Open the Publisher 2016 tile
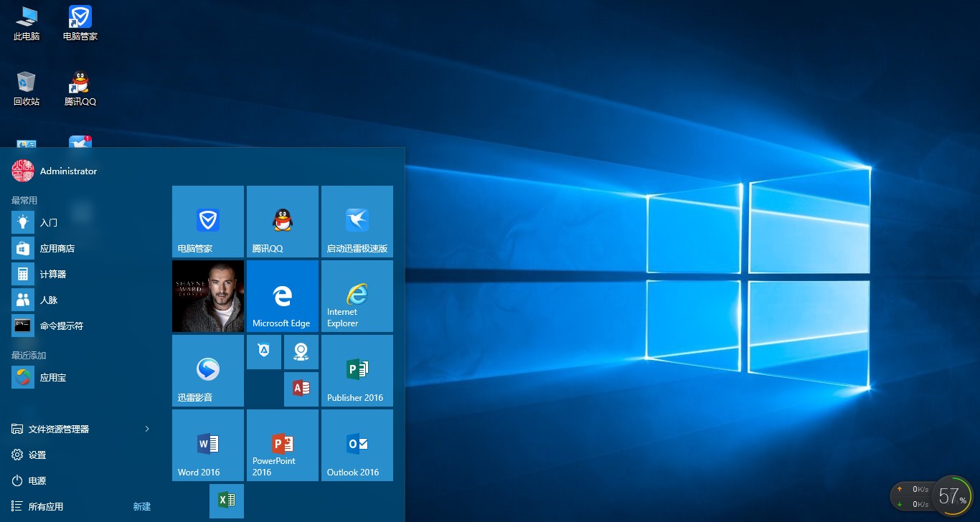Image resolution: width=980 pixels, height=522 pixels. click(357, 371)
